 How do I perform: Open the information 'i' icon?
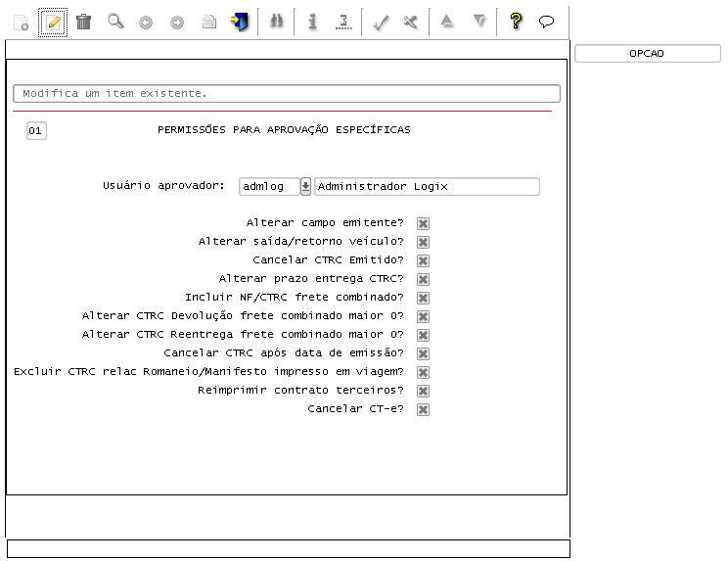tap(312, 22)
